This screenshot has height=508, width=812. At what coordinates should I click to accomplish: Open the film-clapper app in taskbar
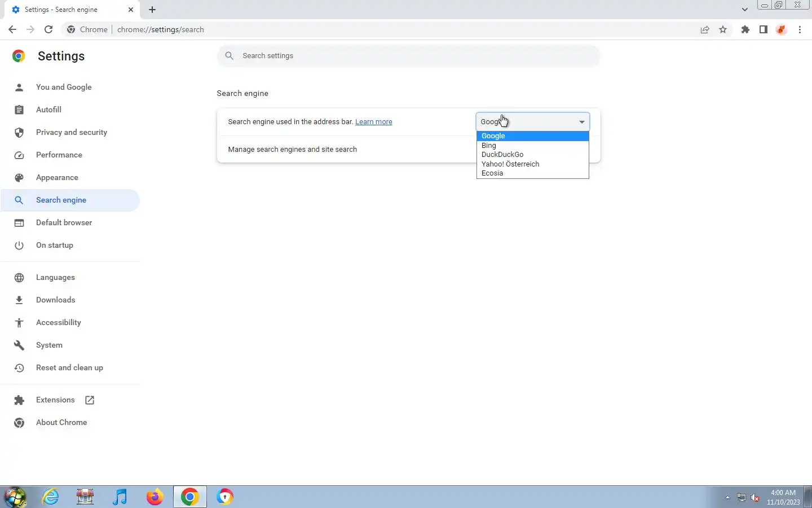pyautogui.click(x=85, y=497)
